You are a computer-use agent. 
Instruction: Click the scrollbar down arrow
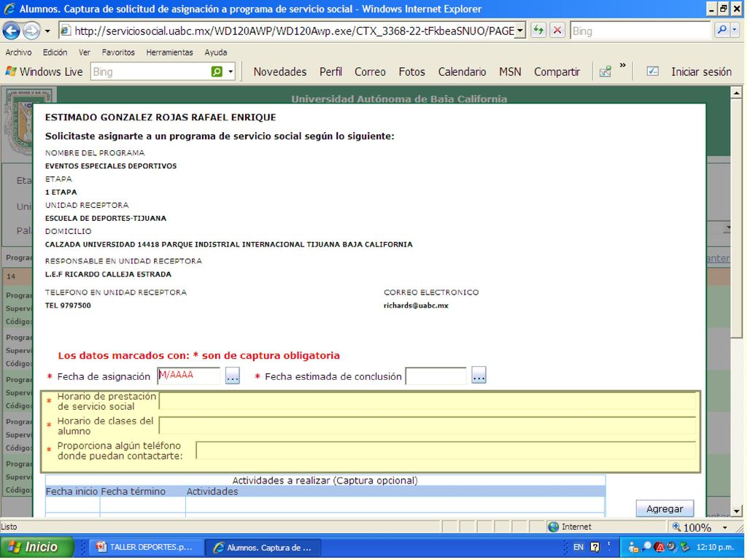[737, 511]
